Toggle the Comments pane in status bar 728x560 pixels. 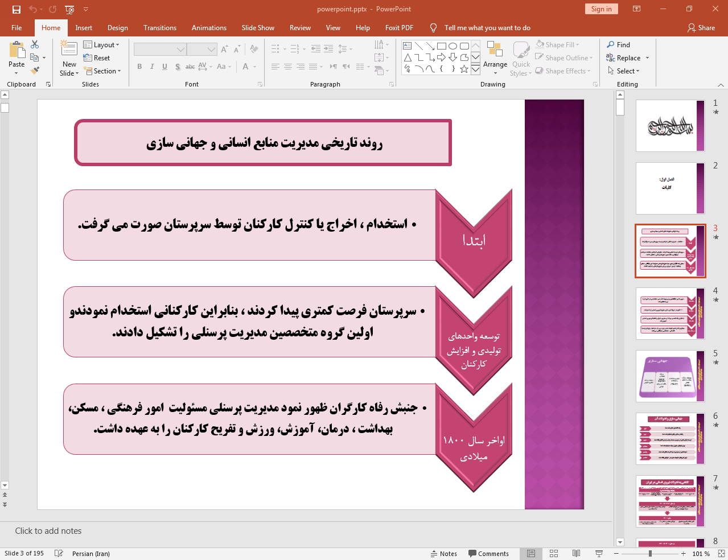[x=488, y=554]
